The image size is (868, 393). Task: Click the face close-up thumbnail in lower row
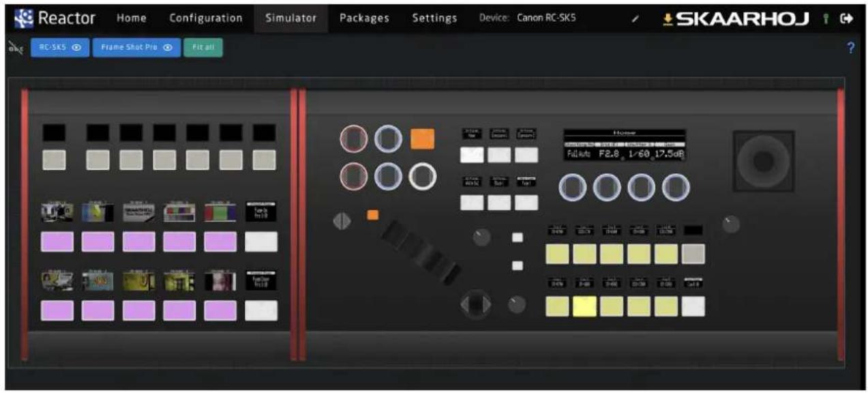click(x=220, y=281)
